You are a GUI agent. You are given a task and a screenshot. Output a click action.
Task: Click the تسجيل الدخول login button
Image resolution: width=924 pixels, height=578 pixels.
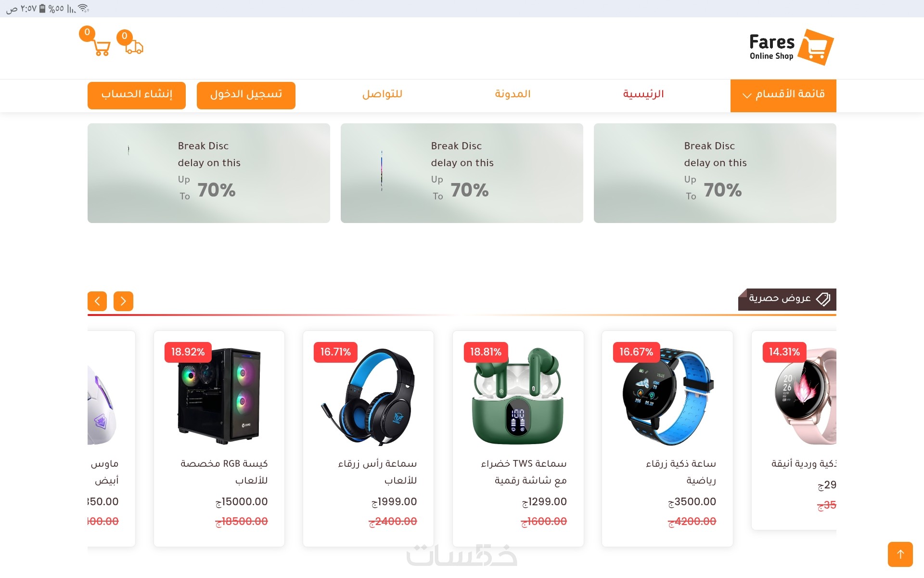[246, 95]
